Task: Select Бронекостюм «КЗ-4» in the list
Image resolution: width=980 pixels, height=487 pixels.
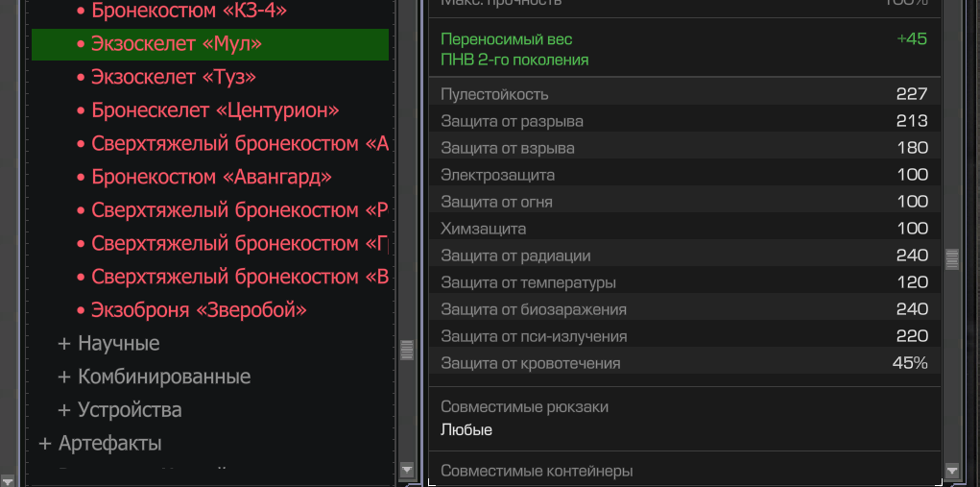Action: pyautogui.click(x=188, y=12)
